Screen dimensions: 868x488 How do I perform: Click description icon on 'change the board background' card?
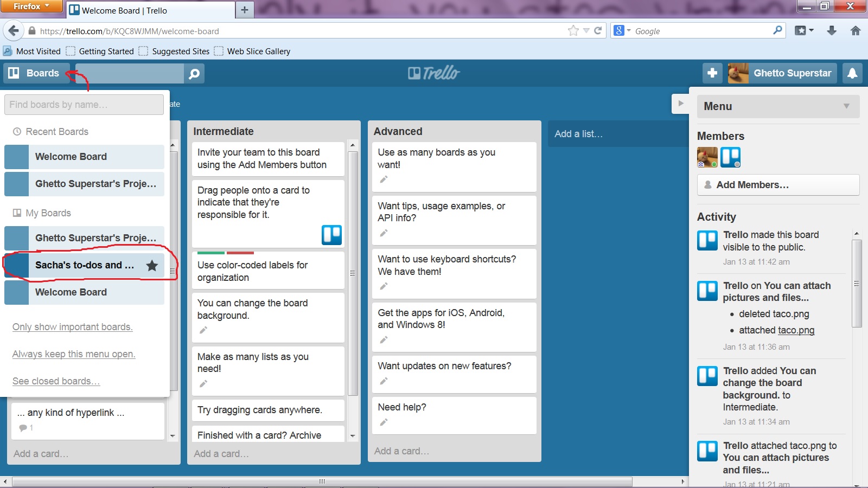coord(203,330)
